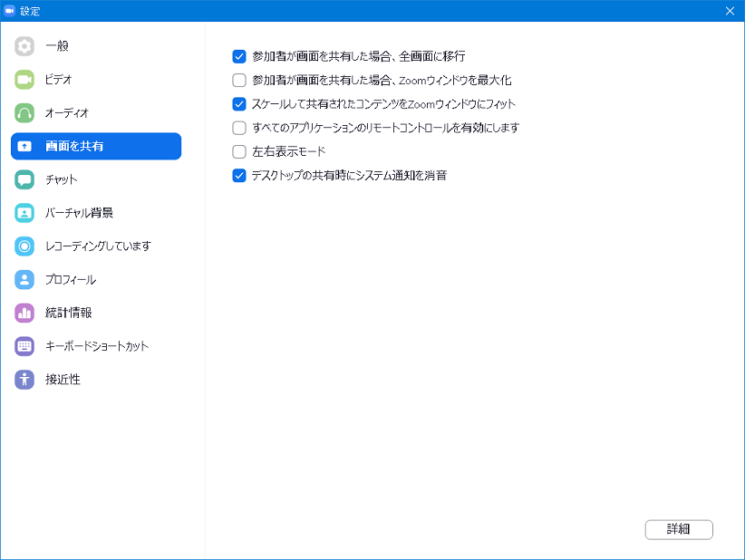Uncheck 参加者が画面を共有した場合、全画面に移行

pos(239,56)
